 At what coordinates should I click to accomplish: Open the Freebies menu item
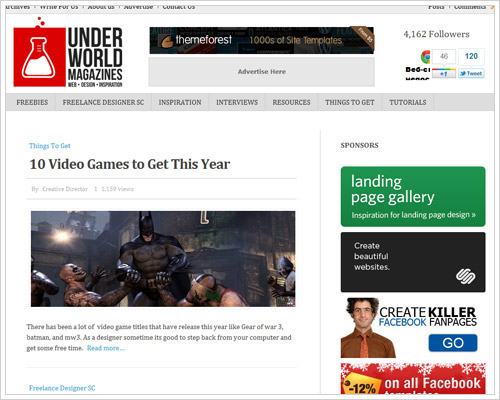click(32, 102)
